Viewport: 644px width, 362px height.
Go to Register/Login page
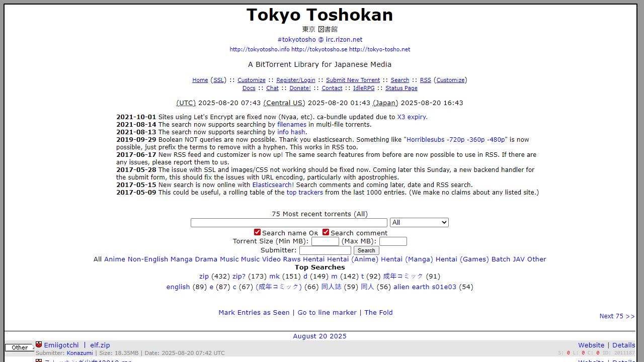click(296, 80)
